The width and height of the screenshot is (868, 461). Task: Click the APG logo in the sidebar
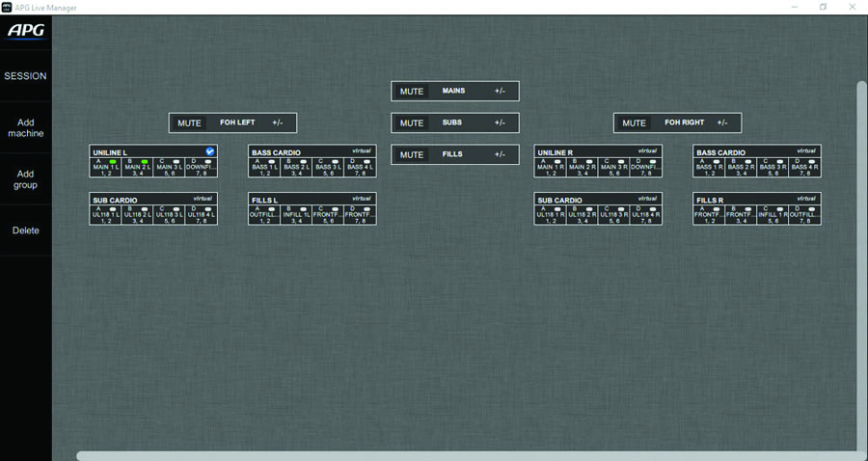(x=25, y=31)
